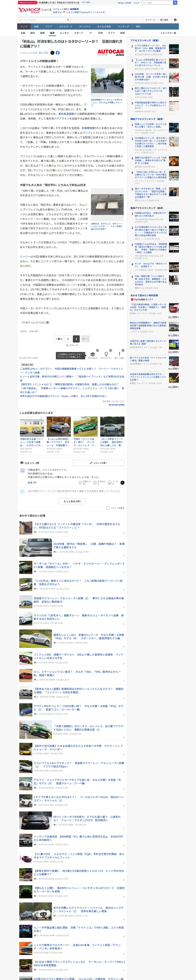The image size is (196, 980).
Task: Click the Yahoo! JAPAN News logo
Action: pos(34,10)
